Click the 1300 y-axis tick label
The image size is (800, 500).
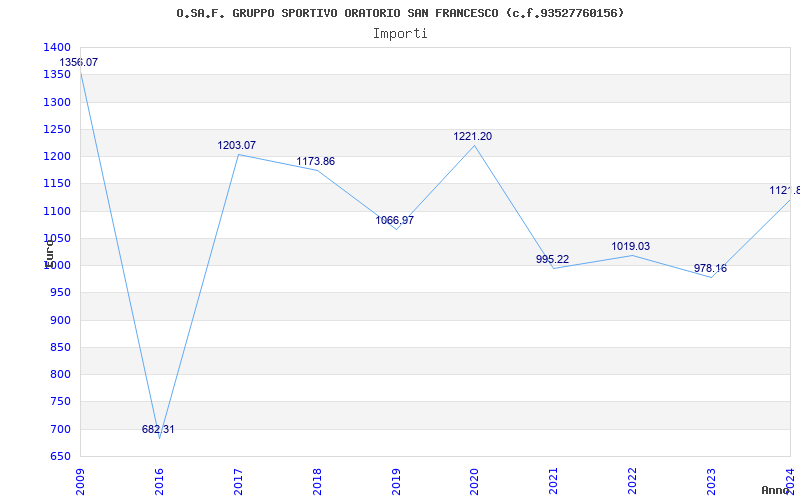point(57,102)
